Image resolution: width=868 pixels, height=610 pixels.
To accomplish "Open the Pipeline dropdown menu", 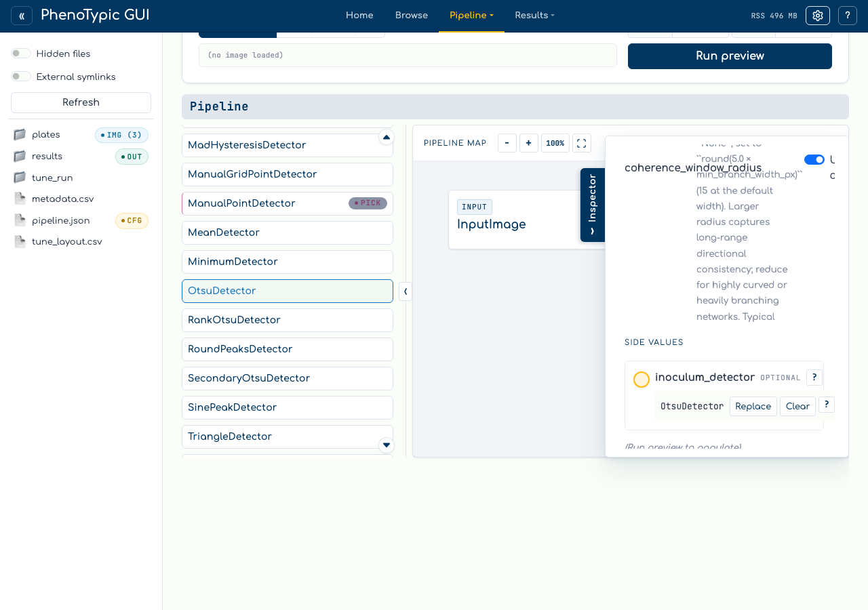I will pos(471,16).
